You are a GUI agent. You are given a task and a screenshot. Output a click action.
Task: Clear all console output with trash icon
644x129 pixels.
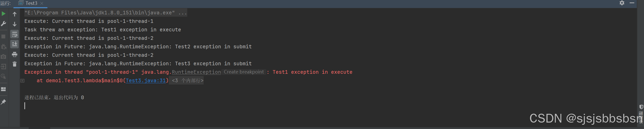point(15,64)
